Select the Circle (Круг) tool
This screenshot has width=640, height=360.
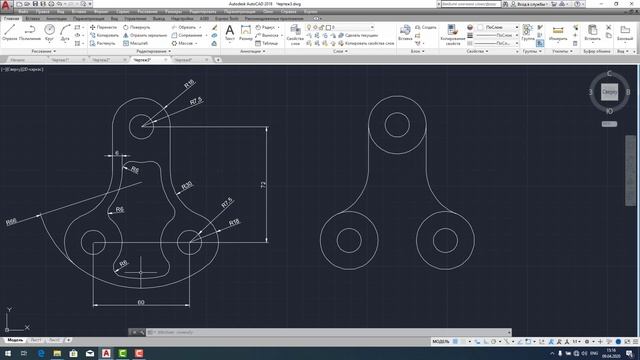tap(49, 32)
